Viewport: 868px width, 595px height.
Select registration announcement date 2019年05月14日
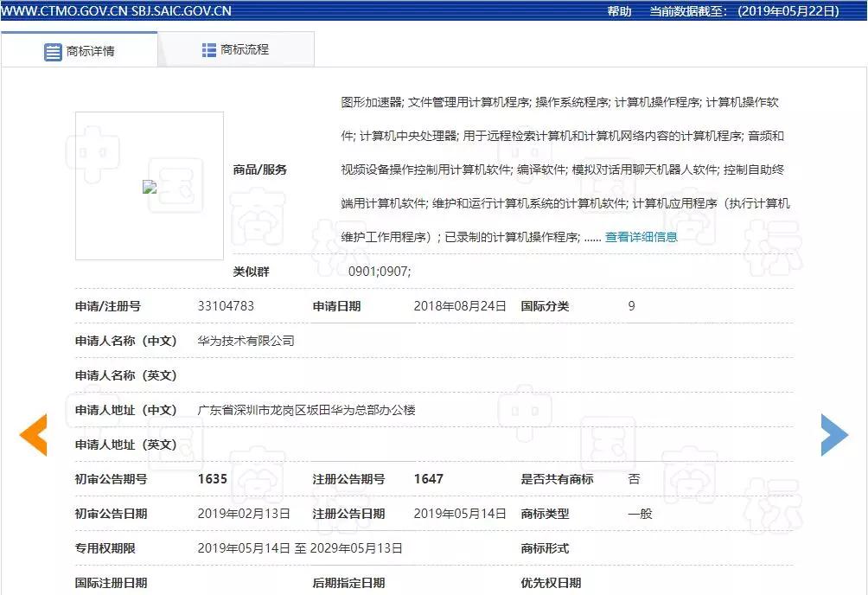pyautogui.click(x=460, y=514)
